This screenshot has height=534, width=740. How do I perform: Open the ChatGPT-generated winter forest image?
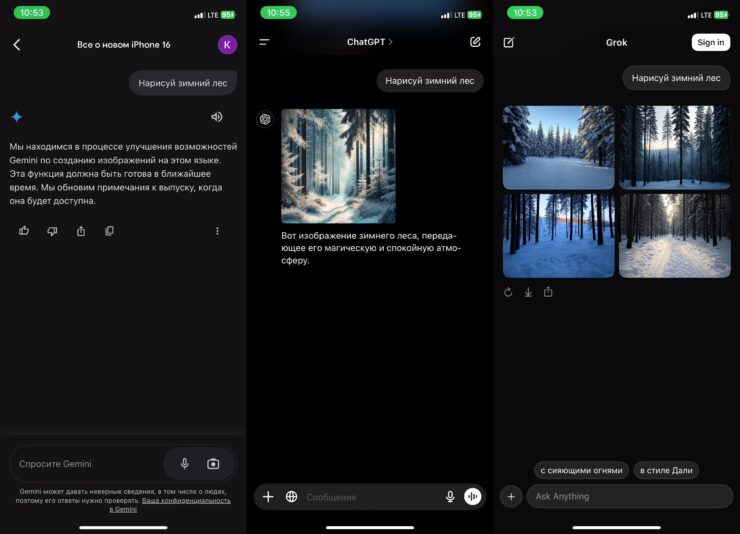click(x=338, y=166)
